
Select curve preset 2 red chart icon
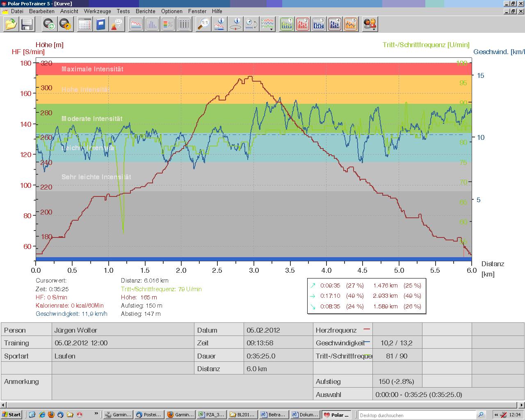click(303, 25)
